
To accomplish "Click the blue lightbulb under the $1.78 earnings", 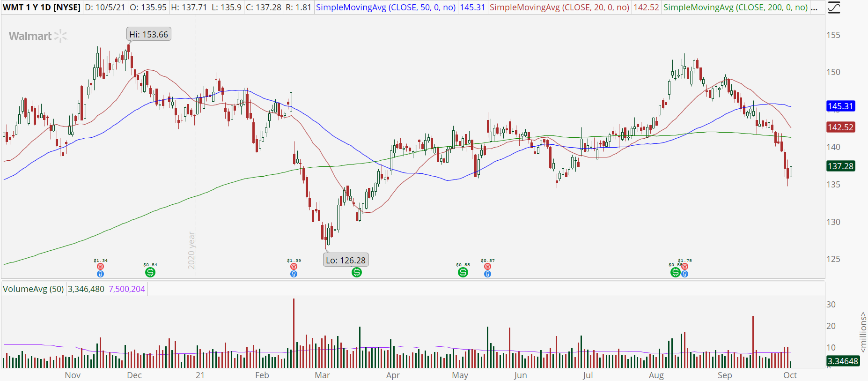I will 684,274.
